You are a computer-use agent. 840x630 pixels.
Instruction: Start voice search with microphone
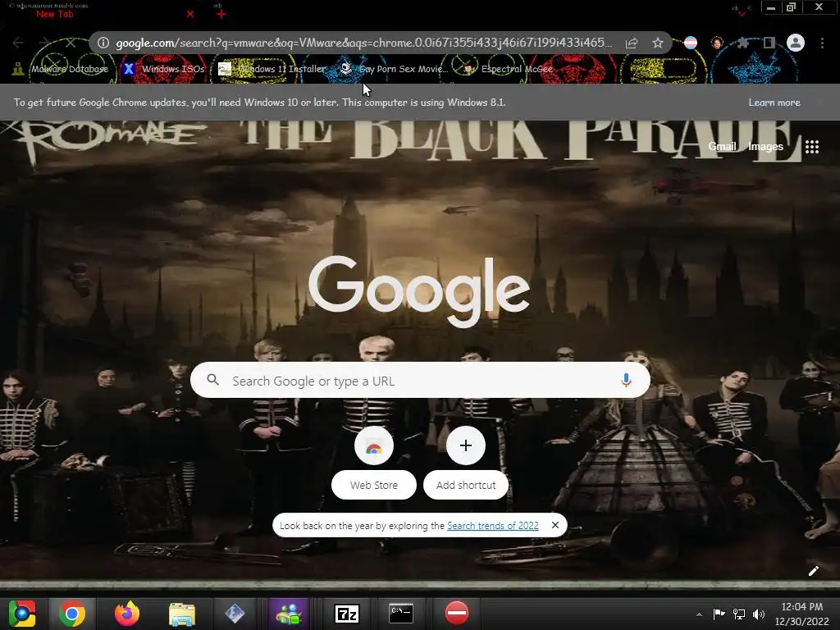[x=626, y=381]
